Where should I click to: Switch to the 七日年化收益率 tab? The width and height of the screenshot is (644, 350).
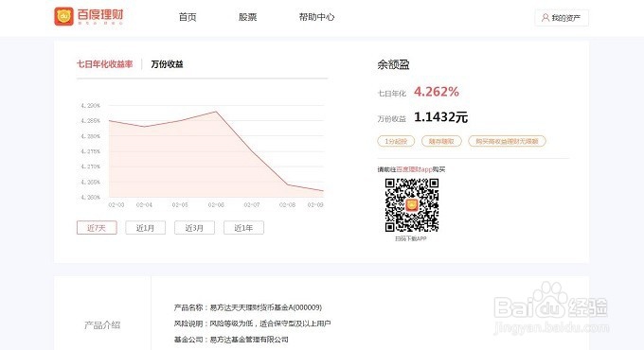(105, 64)
